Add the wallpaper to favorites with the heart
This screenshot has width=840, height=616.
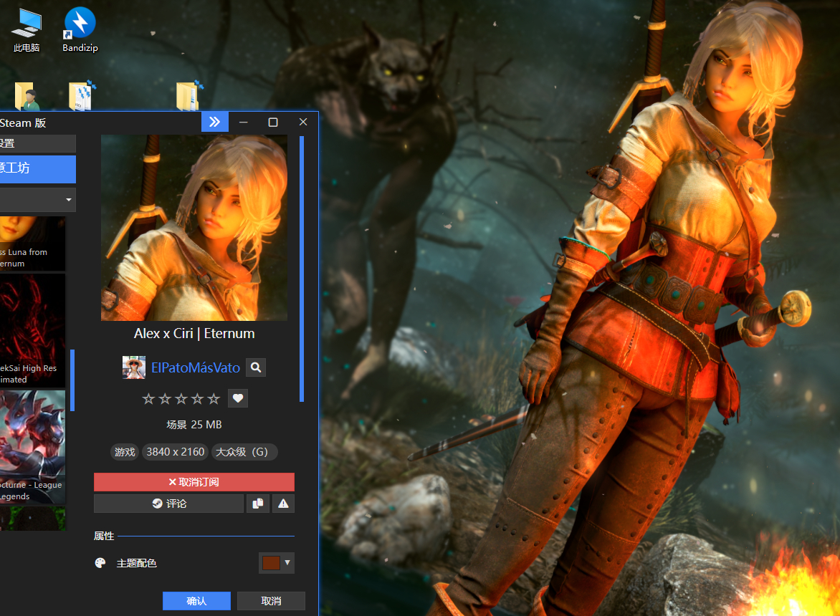(238, 398)
